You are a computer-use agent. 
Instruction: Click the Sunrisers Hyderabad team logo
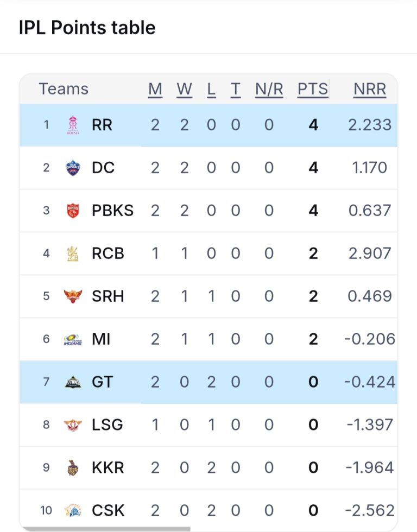(72, 296)
